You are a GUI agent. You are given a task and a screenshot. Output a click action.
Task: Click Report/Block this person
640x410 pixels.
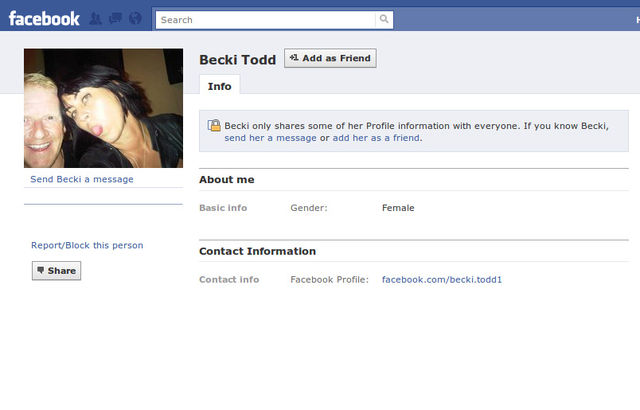click(x=87, y=245)
